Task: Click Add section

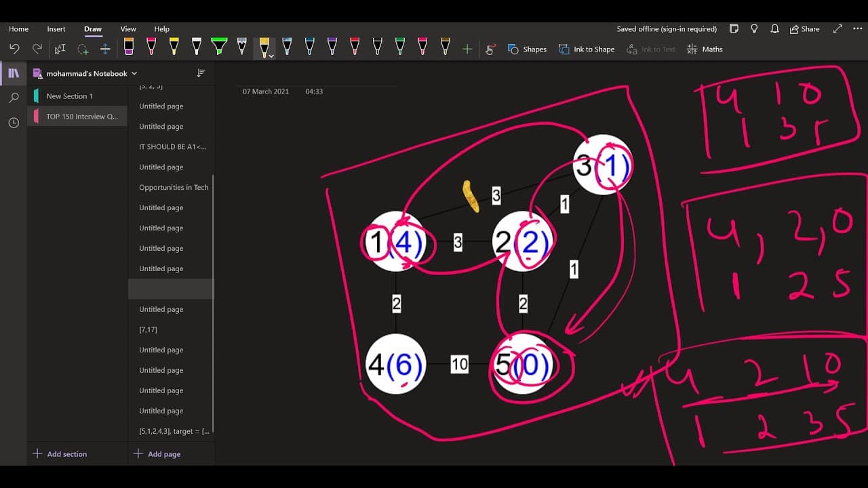Action: pyautogui.click(x=60, y=454)
